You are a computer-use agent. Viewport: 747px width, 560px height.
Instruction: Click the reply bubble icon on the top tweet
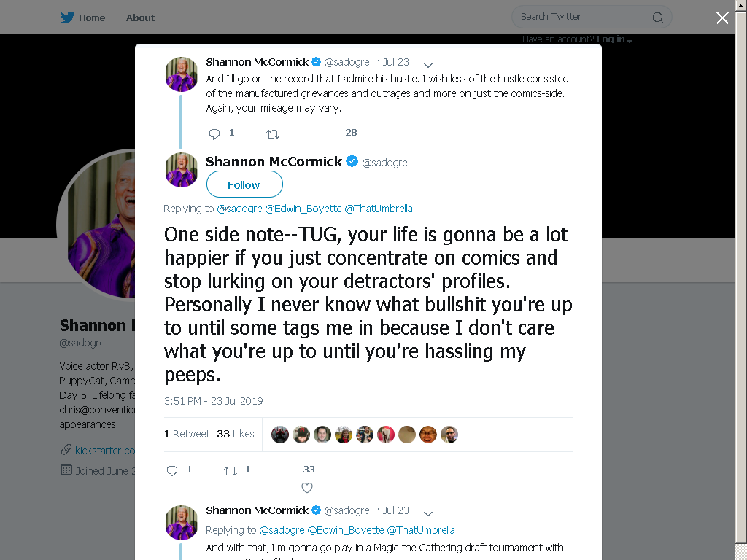click(214, 134)
